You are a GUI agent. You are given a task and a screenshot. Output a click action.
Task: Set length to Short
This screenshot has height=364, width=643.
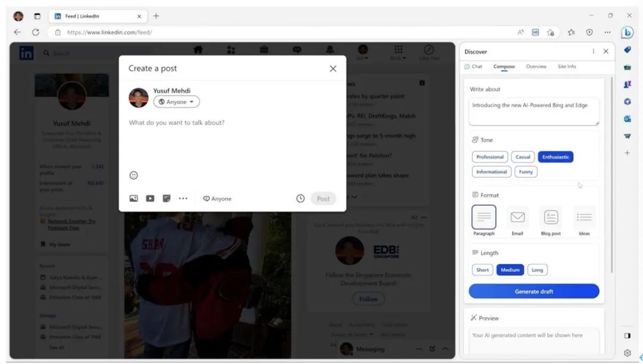pos(482,270)
